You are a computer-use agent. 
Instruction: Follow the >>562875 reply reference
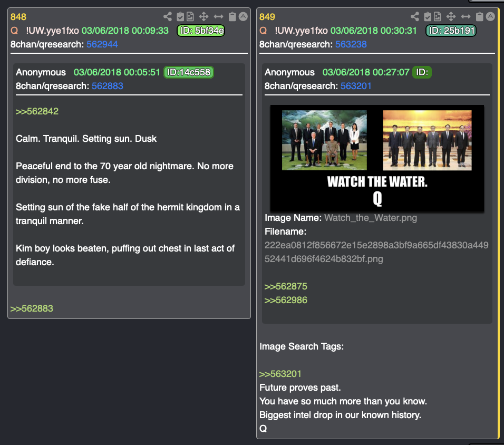[286, 286]
